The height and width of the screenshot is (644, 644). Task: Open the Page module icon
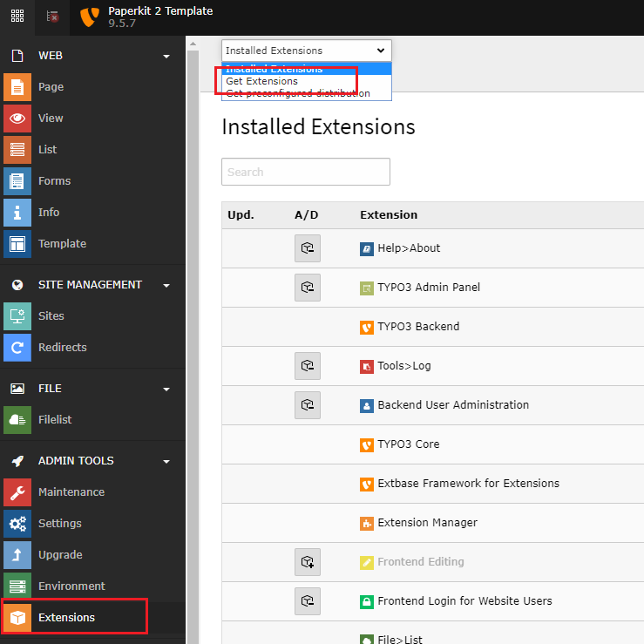point(17,87)
